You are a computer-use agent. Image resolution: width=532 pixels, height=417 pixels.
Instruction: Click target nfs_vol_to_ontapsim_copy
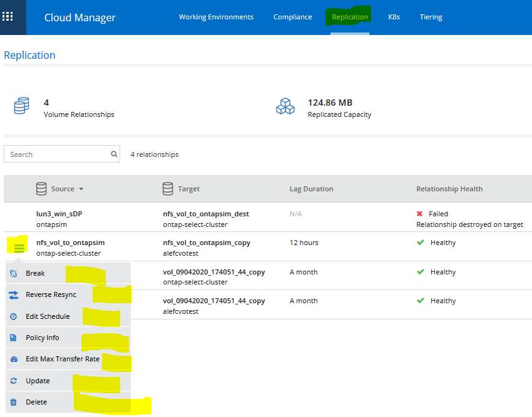tap(207, 243)
